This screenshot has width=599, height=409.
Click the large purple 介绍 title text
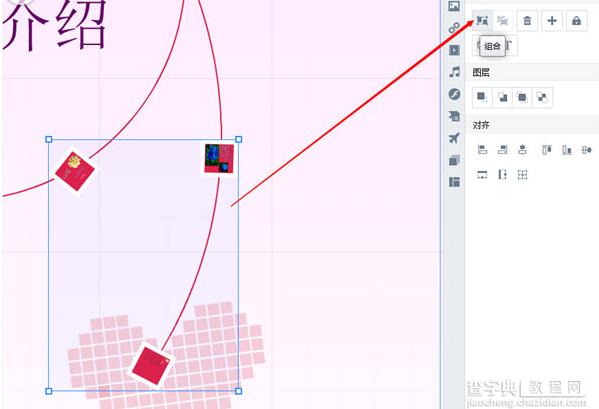tap(55, 24)
